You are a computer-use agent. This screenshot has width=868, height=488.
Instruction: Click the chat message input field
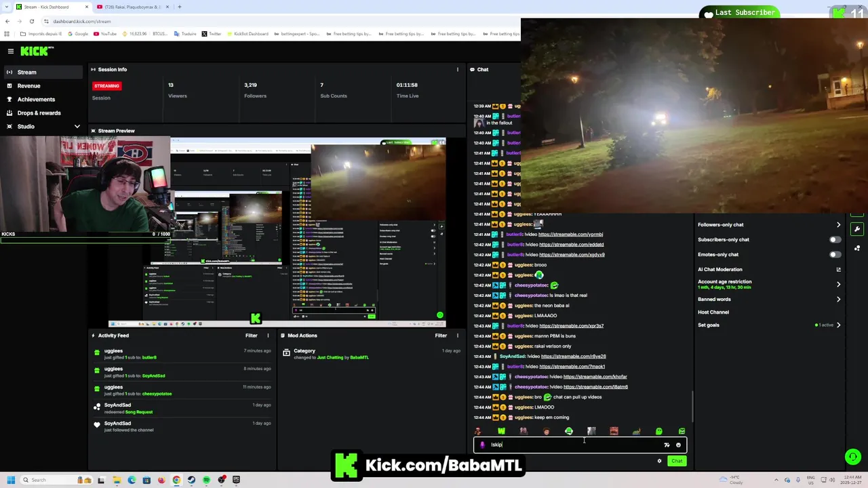pyautogui.click(x=580, y=445)
